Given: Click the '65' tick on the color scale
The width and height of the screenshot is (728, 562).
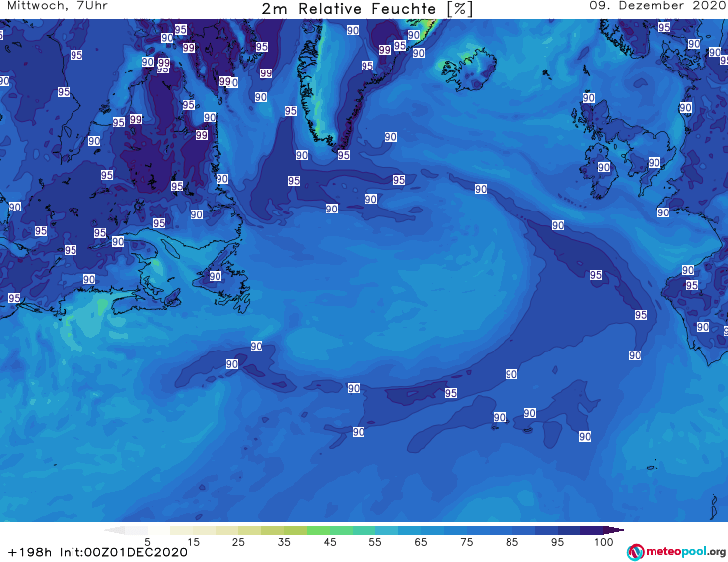Looking at the screenshot, I should [x=421, y=542].
